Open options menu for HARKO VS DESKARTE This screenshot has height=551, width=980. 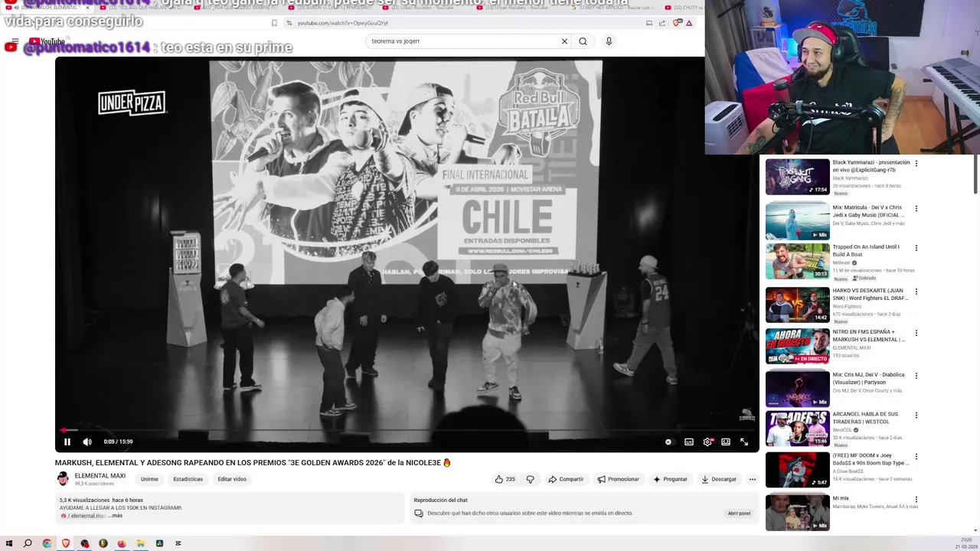point(916,292)
